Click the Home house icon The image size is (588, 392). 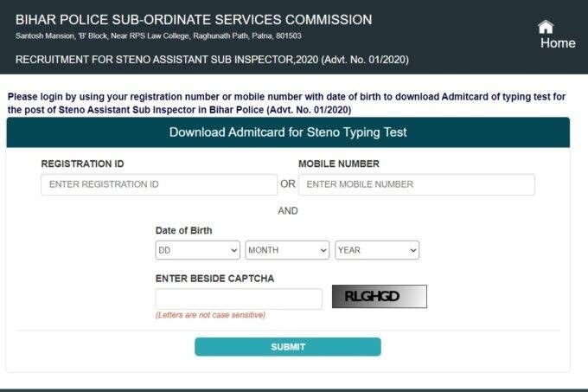pyautogui.click(x=546, y=27)
